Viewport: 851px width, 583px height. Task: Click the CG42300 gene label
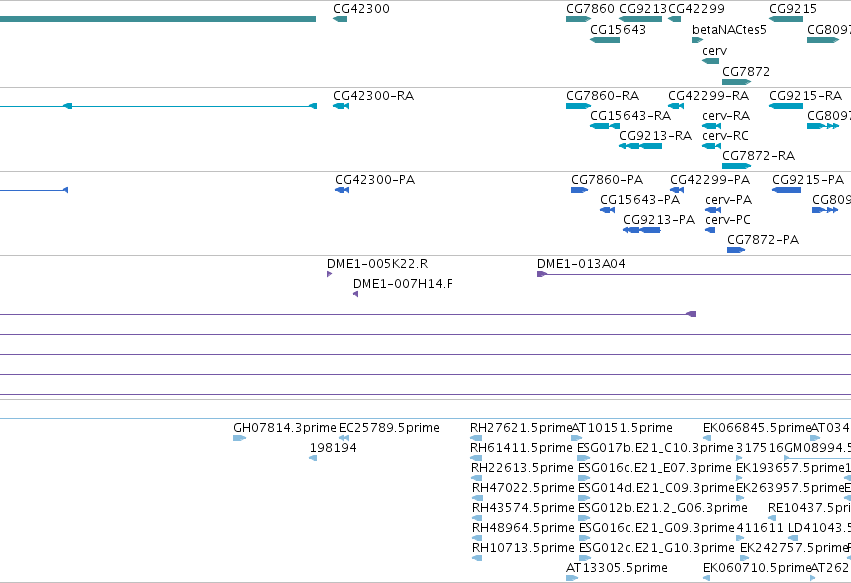(361, 9)
